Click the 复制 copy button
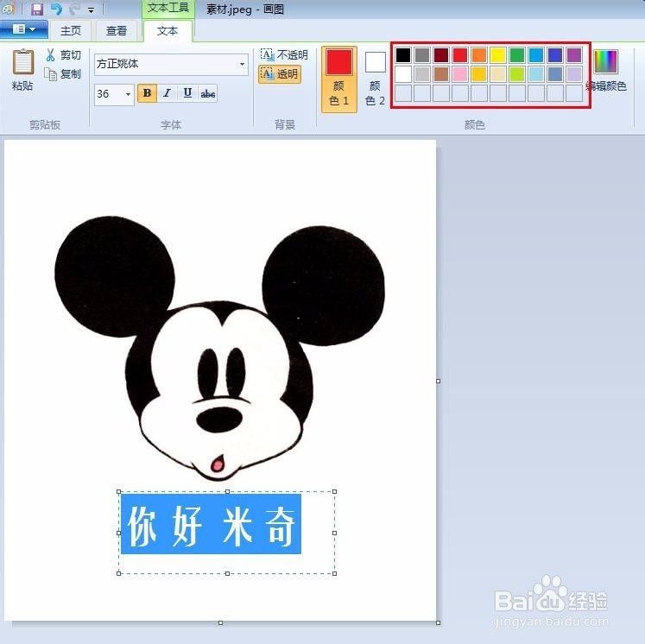 [x=63, y=74]
